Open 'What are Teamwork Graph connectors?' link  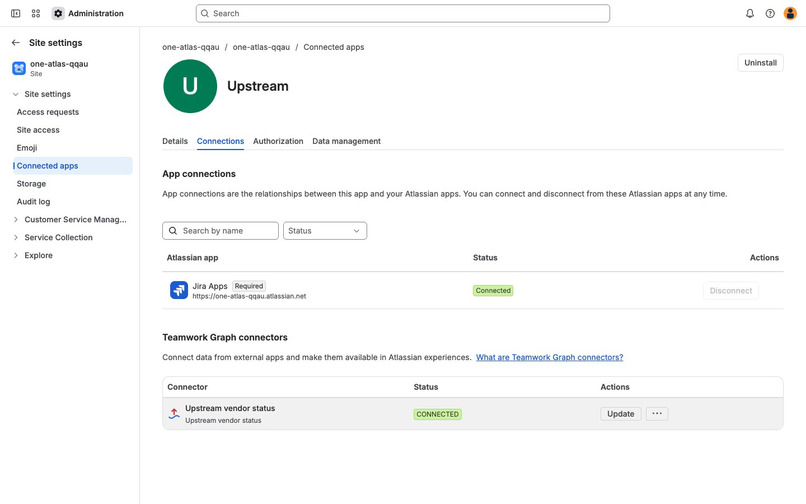point(549,357)
